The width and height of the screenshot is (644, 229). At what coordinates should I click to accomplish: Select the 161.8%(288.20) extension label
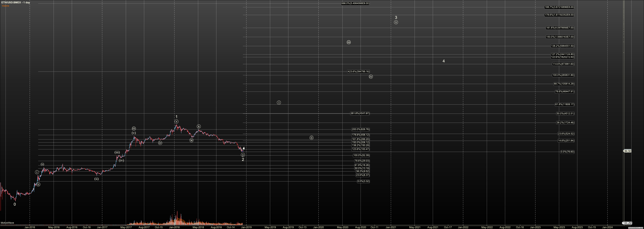(361, 139)
